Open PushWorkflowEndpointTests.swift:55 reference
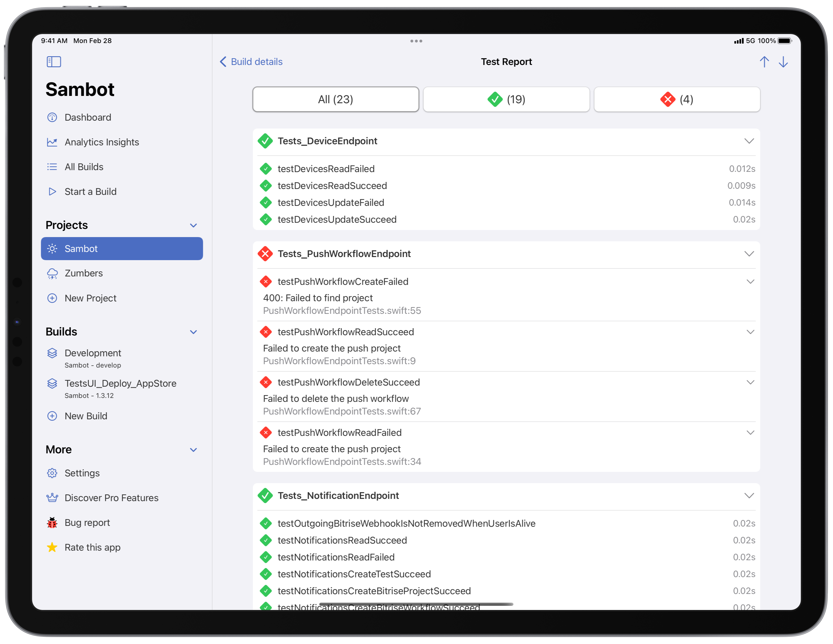833x644 pixels. coord(342,310)
